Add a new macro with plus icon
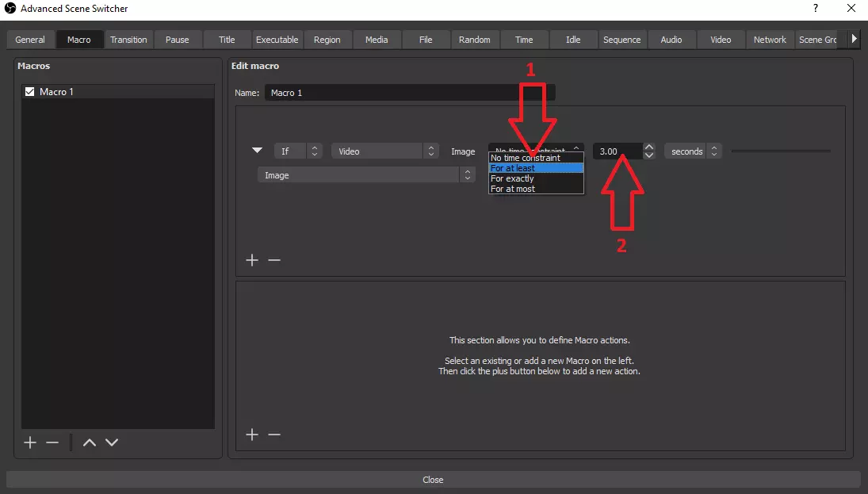The image size is (868, 494). point(30,442)
